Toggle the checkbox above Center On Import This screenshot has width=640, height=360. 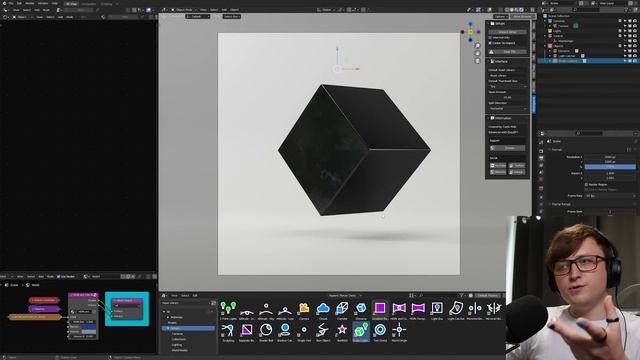[x=491, y=38]
